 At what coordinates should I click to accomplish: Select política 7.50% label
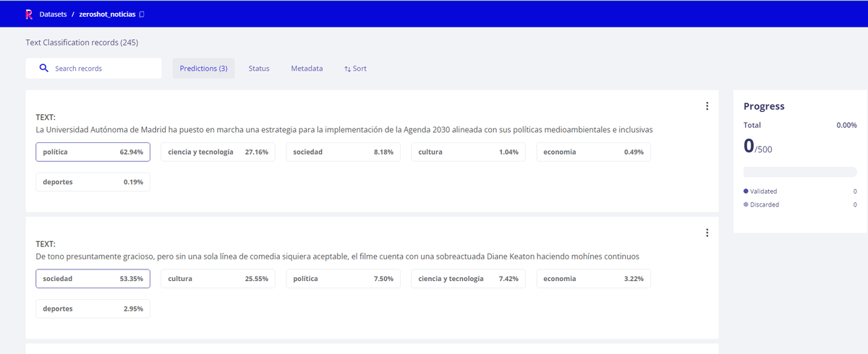[x=343, y=279]
